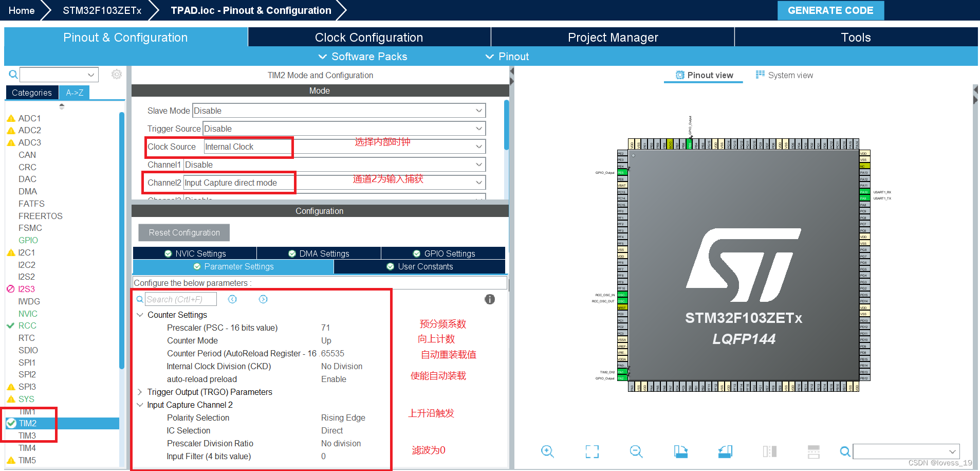This screenshot has height=471, width=980.
Task: Click the TPAD.ioc breadcrumb
Action: (x=251, y=10)
